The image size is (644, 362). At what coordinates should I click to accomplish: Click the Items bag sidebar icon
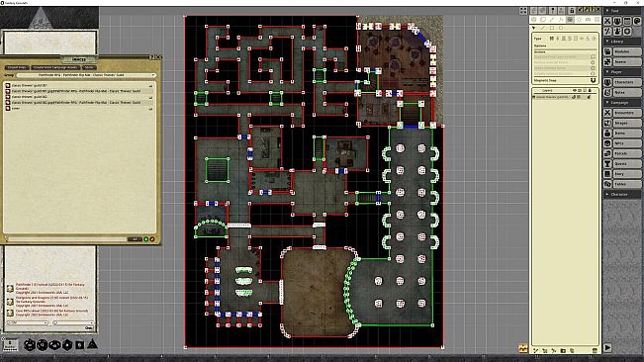(x=607, y=133)
